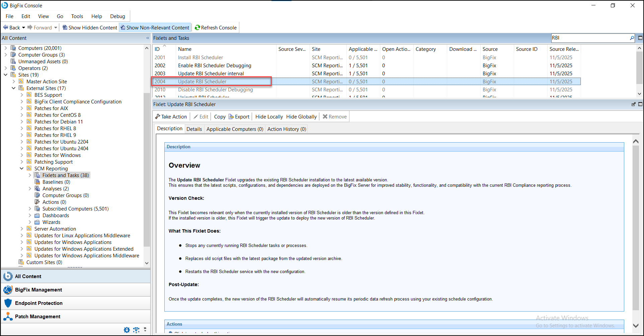Toggle Show Hidden Content
Screen dimensions: 644x336
89,27
